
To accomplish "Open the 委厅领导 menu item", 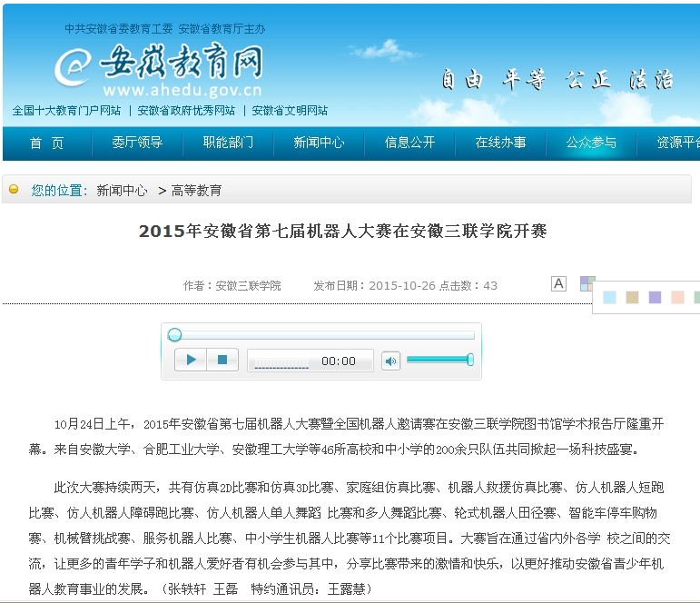I will coord(137,143).
